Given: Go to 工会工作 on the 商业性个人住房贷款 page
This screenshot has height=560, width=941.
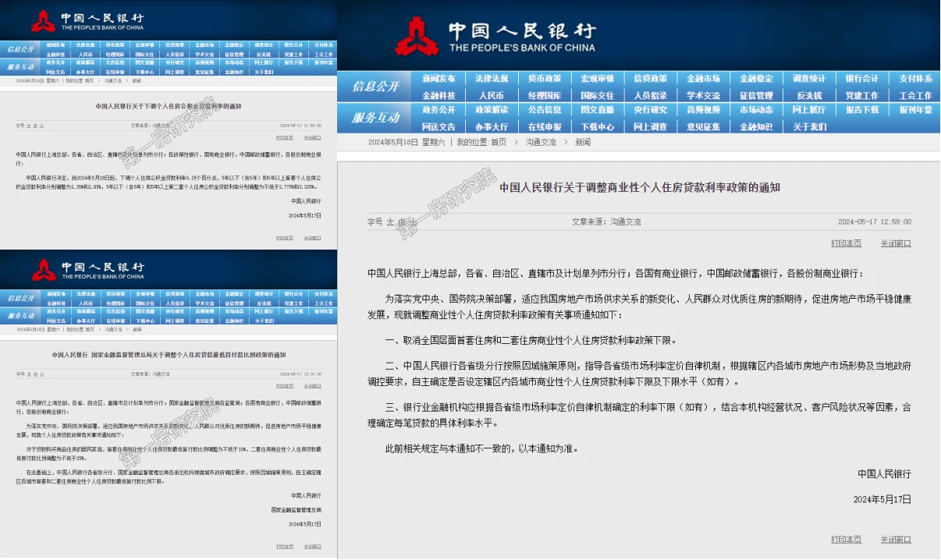Looking at the screenshot, I should coord(915,95).
